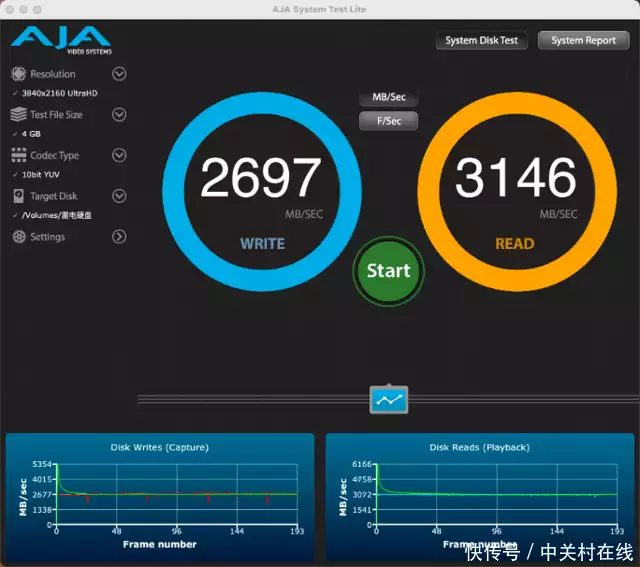Select the 3840x2160 UltraHD option

pos(60,93)
